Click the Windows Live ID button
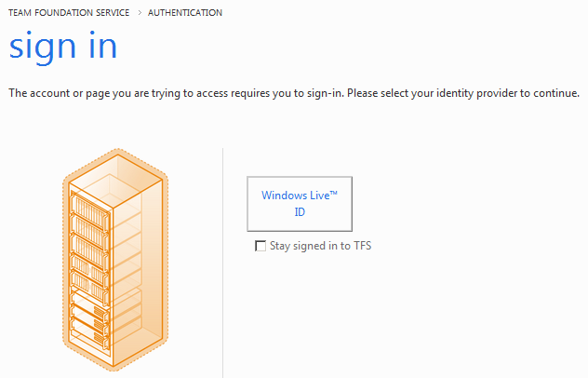The width and height of the screenshot is (588, 378). point(300,203)
